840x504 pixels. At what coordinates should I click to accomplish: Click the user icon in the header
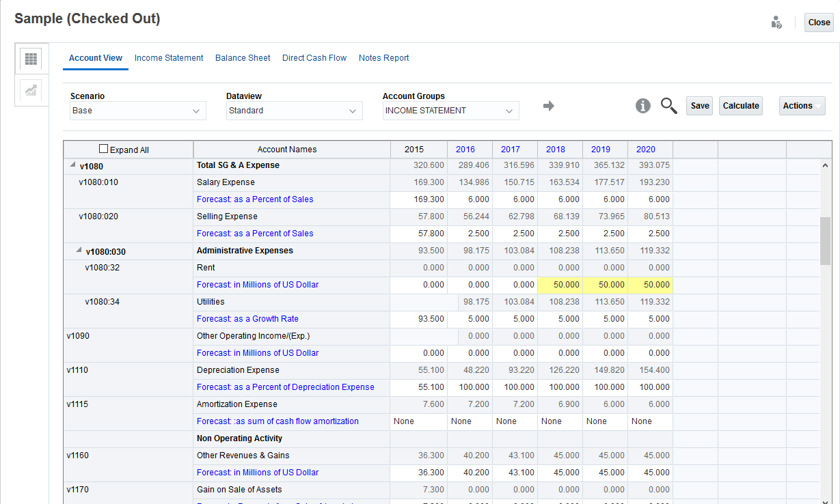(776, 21)
